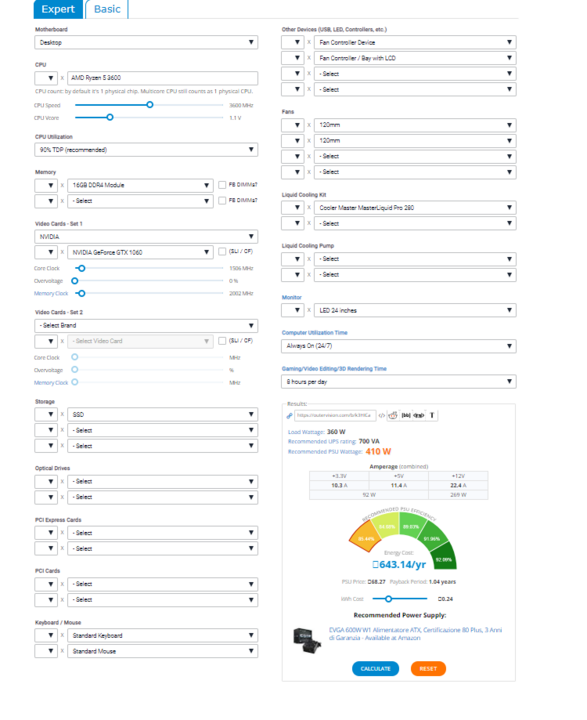
Task: Click the EVGA power supply product image
Action: (x=306, y=641)
